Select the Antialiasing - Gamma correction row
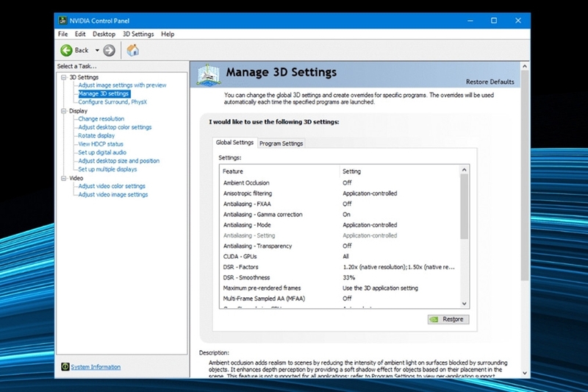The width and height of the screenshot is (588, 392). 340,215
